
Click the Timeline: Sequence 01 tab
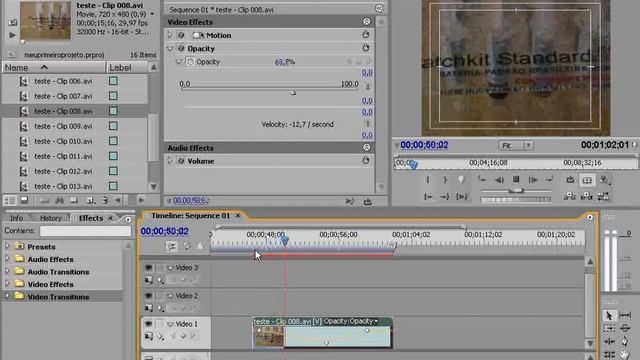pos(191,216)
